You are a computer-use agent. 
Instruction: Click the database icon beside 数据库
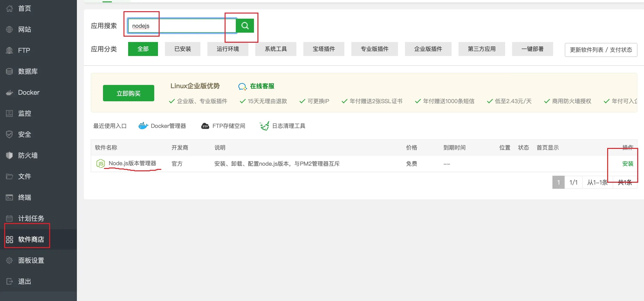click(x=9, y=71)
